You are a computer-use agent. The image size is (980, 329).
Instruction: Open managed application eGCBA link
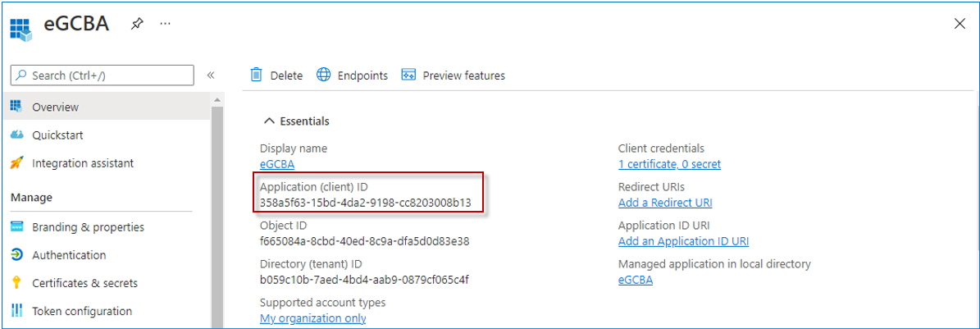coord(635,281)
